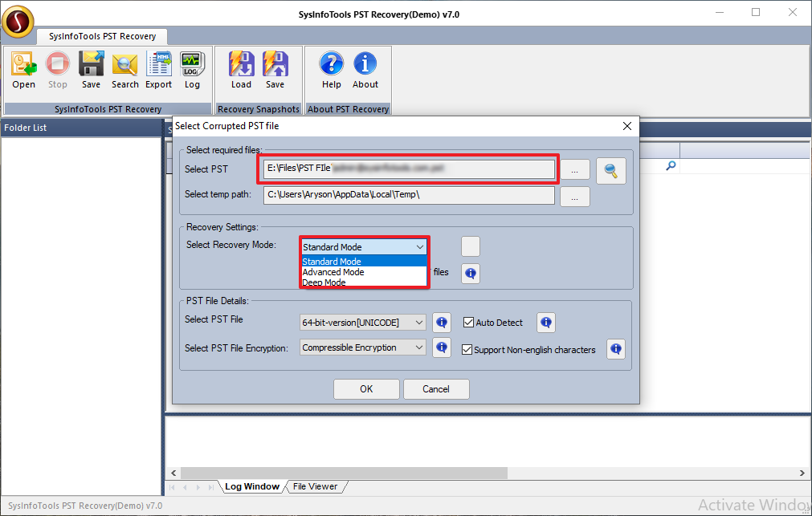Click the Open PST file icon
The image size is (812, 516).
[x=24, y=70]
